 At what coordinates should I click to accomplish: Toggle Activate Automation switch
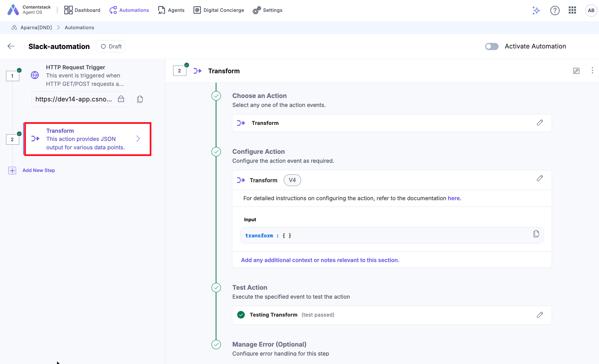(x=492, y=46)
